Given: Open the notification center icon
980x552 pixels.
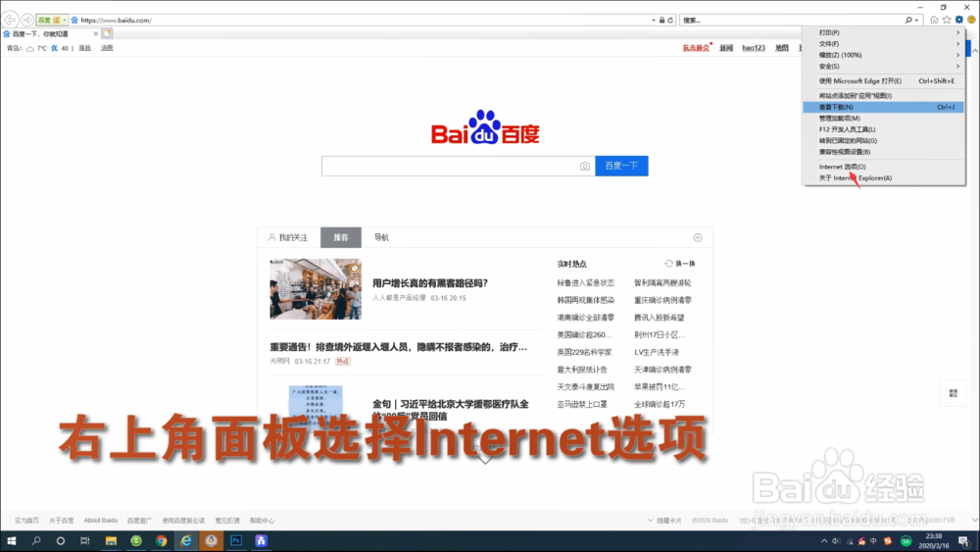Looking at the screenshot, I should pos(963,541).
